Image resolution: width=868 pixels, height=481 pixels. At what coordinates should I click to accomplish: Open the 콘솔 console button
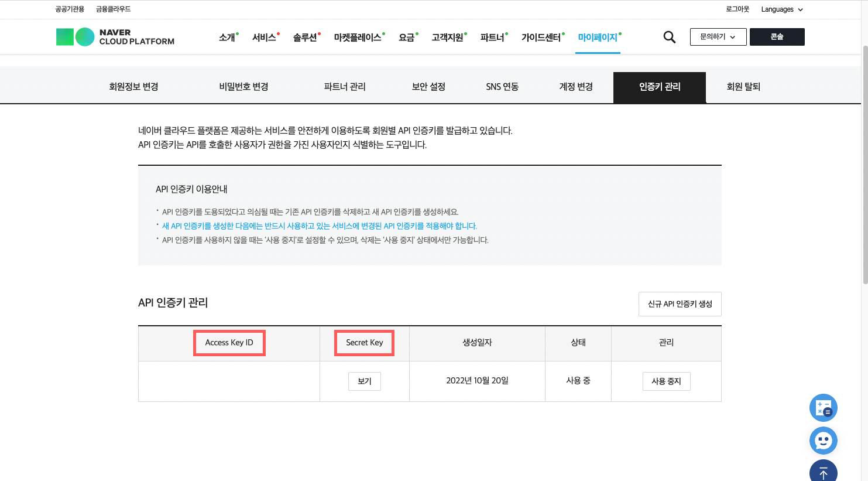click(x=777, y=37)
